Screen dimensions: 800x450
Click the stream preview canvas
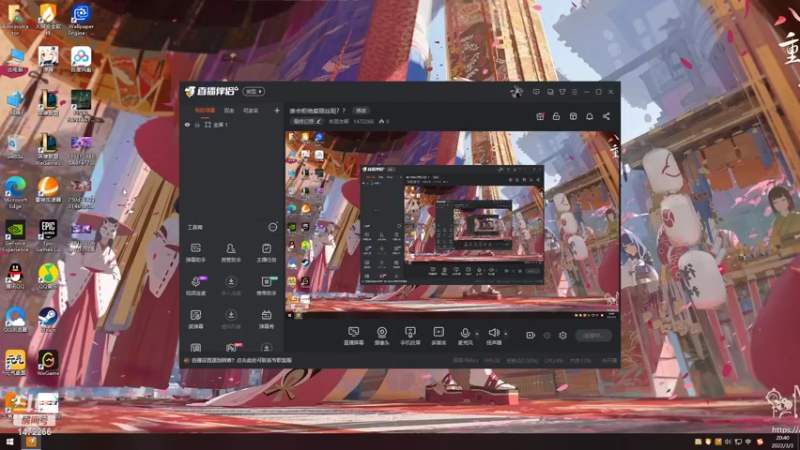(452, 224)
